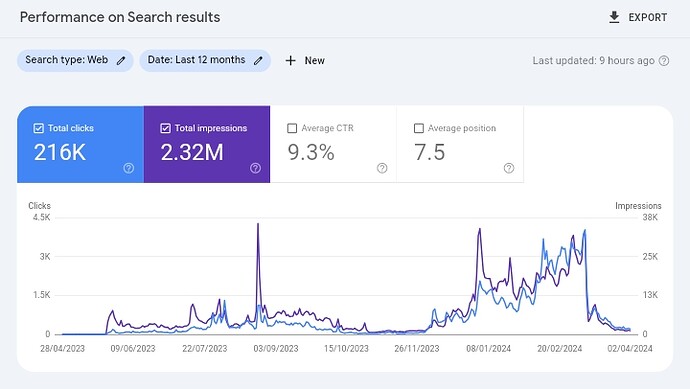The width and height of the screenshot is (690, 389).
Task: Click the New filter button
Action: click(x=305, y=61)
